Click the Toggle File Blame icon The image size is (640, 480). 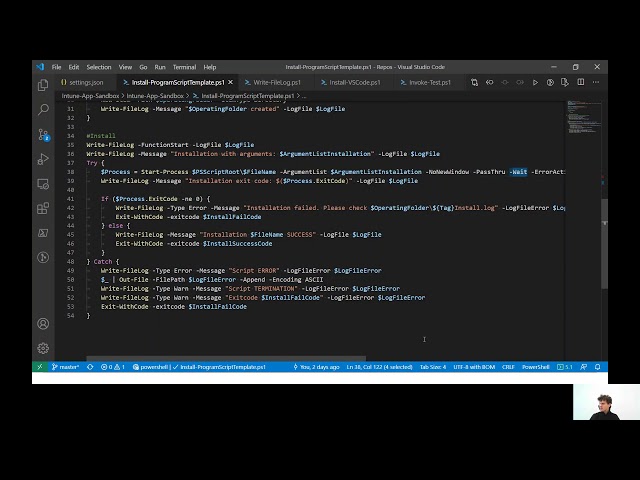tap(489, 82)
